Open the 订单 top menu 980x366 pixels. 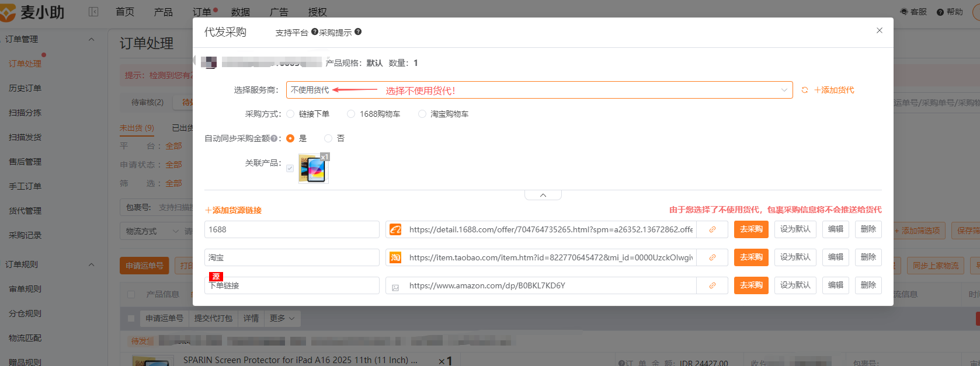202,12
